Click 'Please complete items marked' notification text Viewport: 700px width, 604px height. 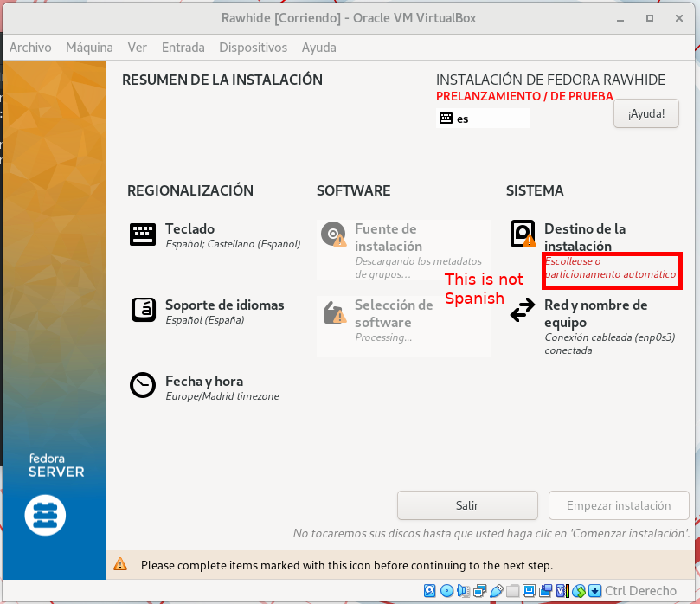[347, 565]
